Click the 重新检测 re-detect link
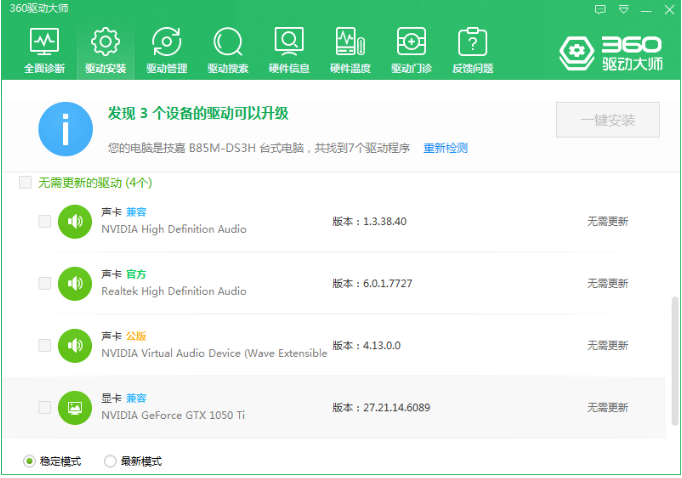Screen dimensions: 682x478 [x=445, y=148]
